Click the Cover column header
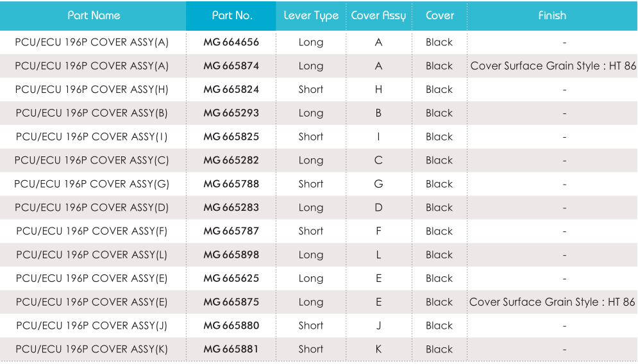 click(x=439, y=15)
